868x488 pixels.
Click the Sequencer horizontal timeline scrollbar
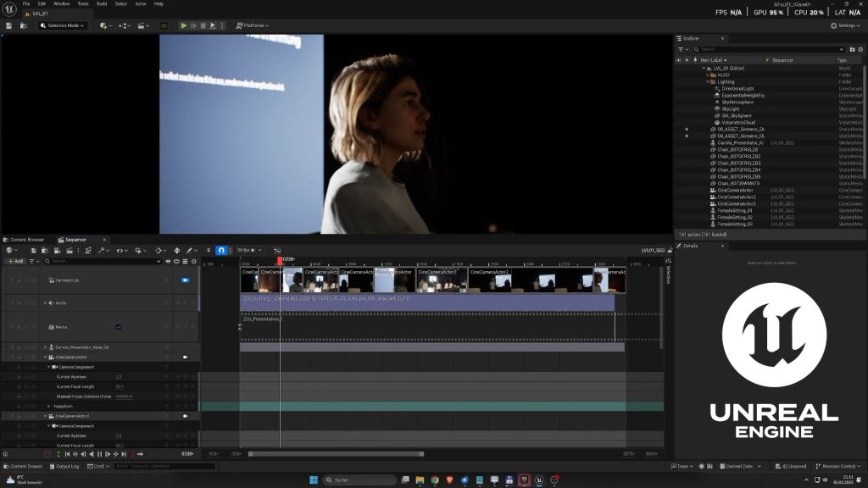tap(336, 454)
